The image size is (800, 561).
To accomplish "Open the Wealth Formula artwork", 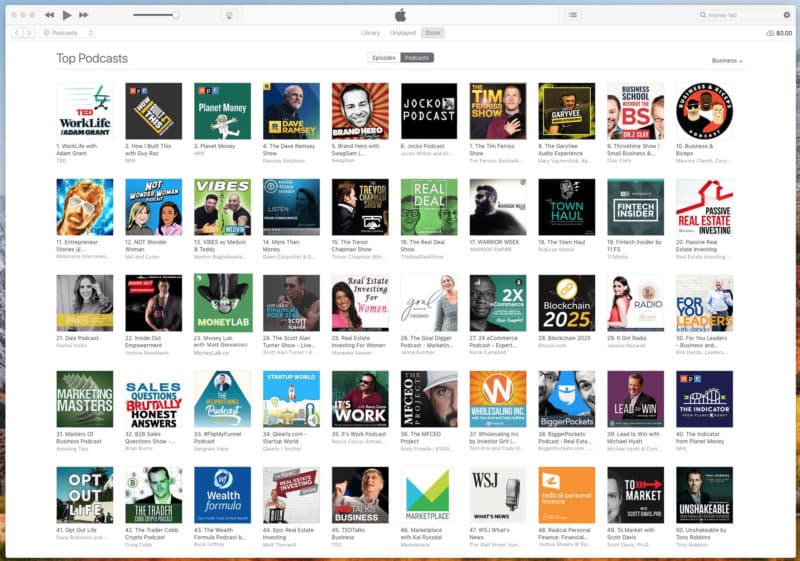I will click(222, 495).
